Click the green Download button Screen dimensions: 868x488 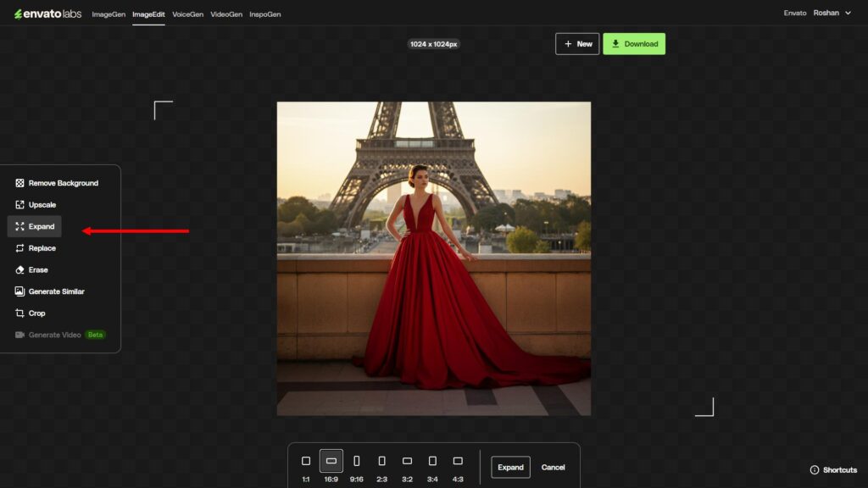pos(634,43)
